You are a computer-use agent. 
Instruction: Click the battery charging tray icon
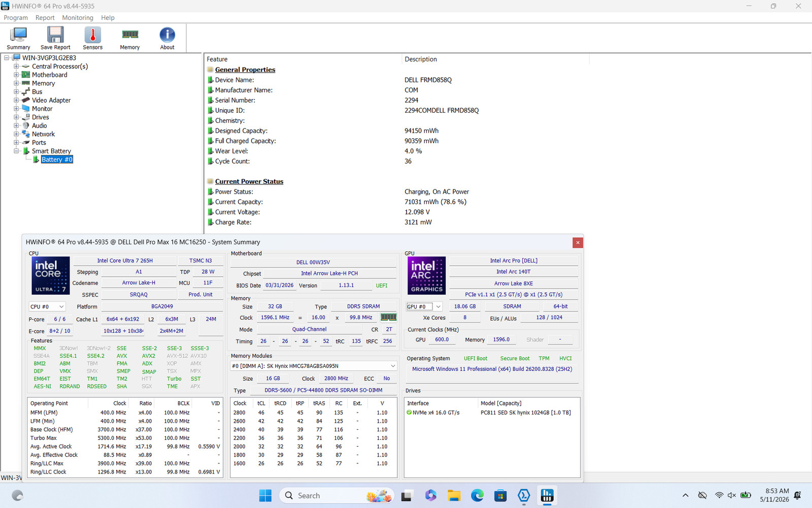pos(746,495)
